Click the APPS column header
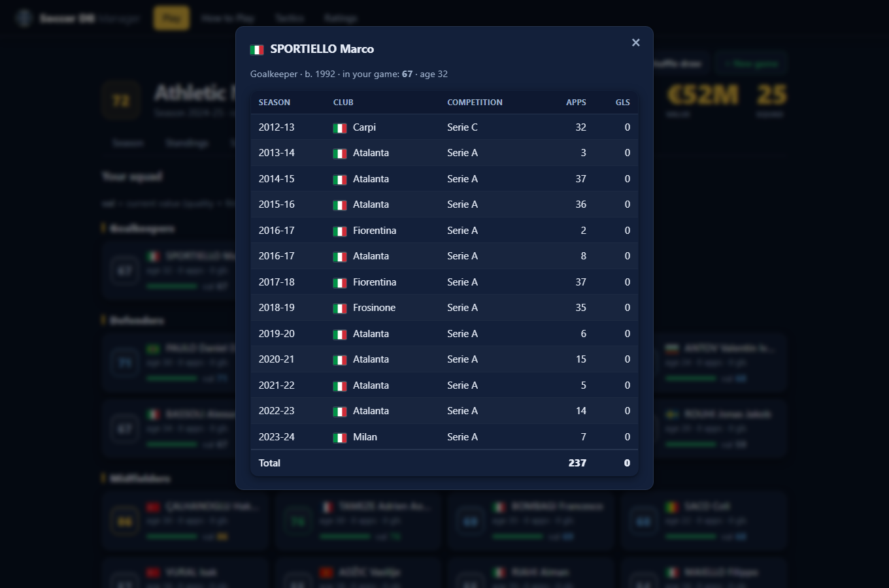 click(x=576, y=103)
